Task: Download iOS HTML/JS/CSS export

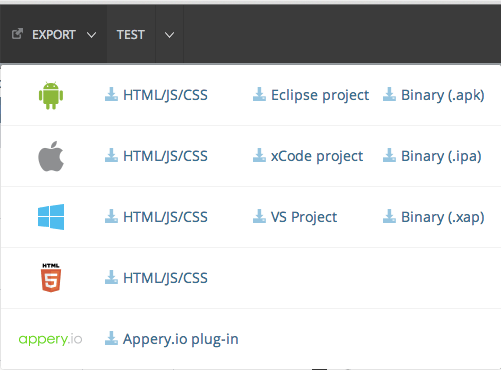Action: click(156, 156)
